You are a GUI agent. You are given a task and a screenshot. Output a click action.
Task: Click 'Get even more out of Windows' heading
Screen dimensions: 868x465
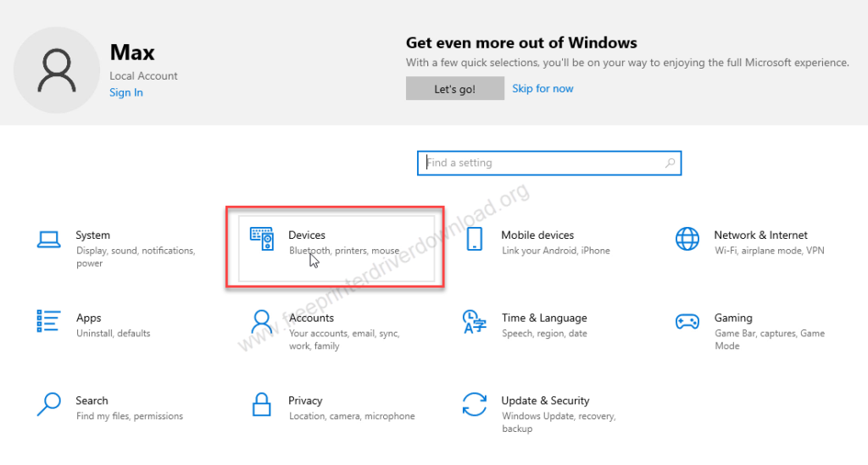tap(521, 42)
